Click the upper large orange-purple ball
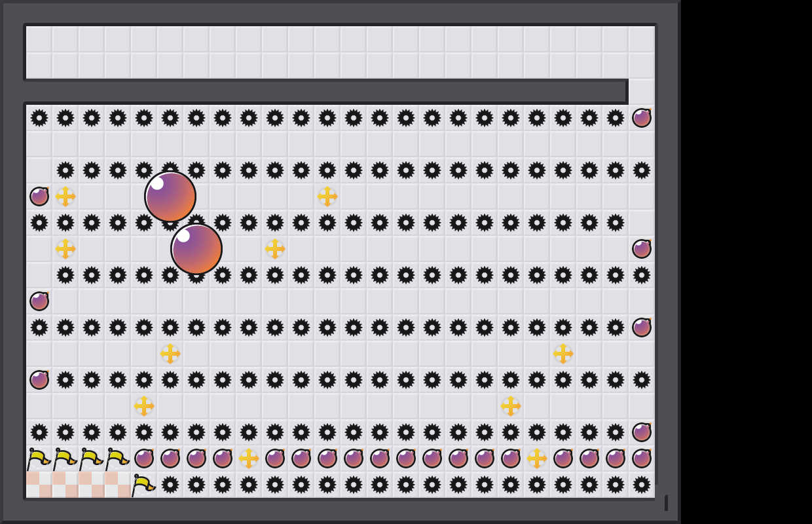The height and width of the screenshot is (524, 812). (x=170, y=196)
